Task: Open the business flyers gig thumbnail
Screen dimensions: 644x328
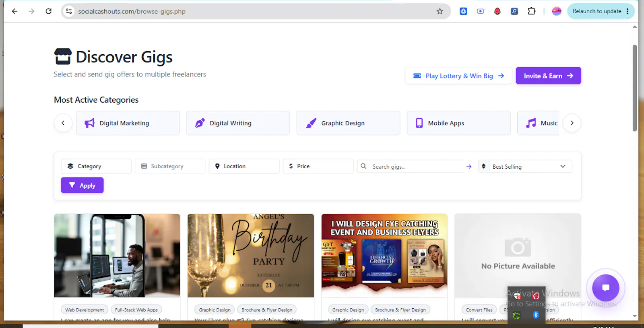Action: 384,256
